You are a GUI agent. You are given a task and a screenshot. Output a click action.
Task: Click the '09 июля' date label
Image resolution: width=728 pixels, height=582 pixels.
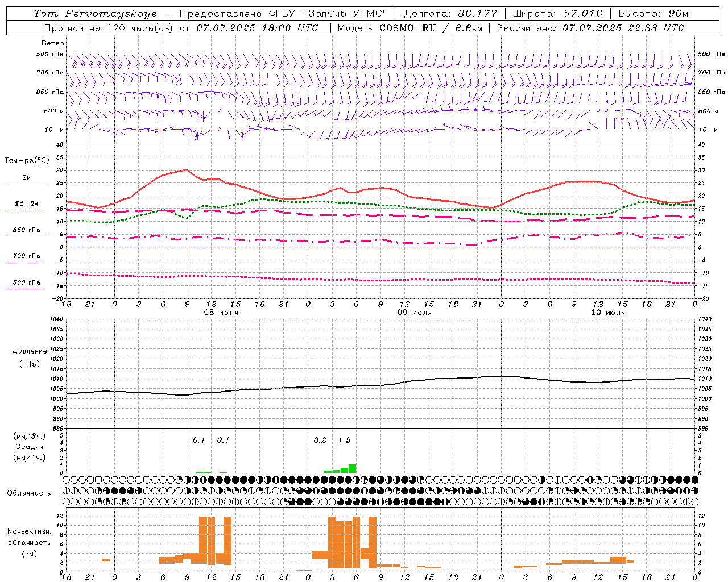pos(415,313)
